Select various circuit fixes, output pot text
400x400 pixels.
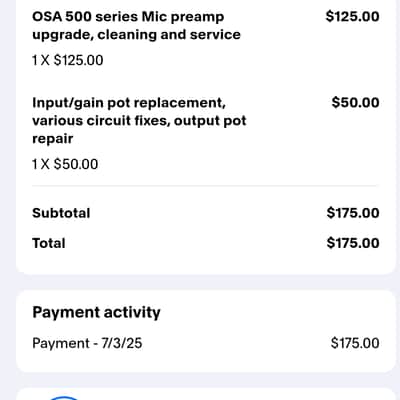point(139,120)
